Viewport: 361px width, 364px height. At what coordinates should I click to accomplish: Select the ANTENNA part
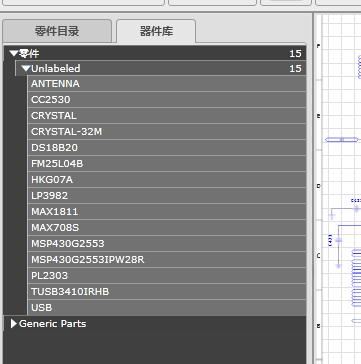tap(167, 83)
